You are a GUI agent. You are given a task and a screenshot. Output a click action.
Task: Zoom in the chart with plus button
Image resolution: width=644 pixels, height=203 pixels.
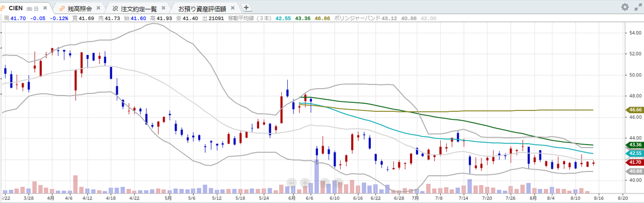304,182
